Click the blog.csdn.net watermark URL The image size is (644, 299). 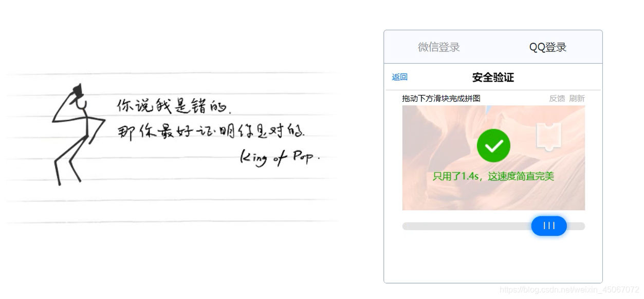(569, 290)
